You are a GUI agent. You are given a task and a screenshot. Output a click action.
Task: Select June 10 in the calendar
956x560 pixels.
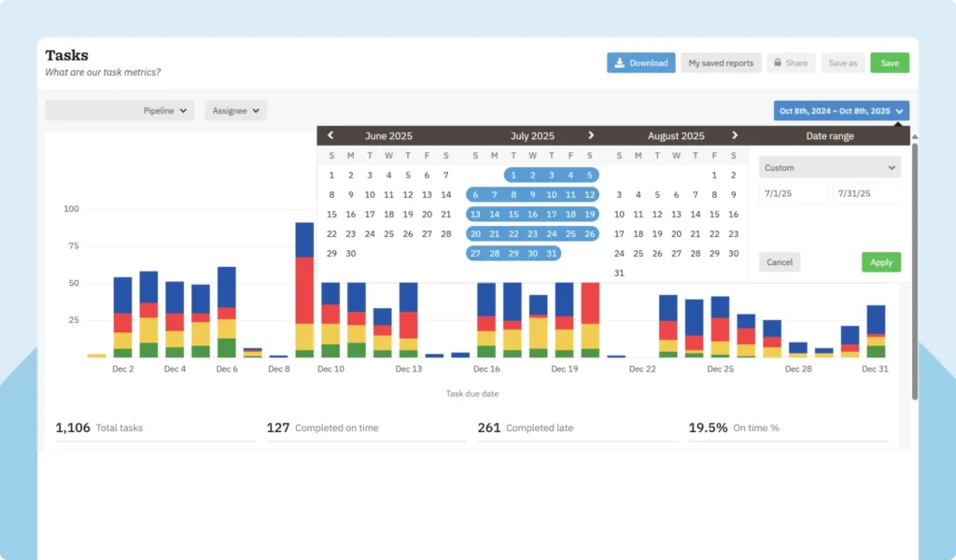pos(370,194)
